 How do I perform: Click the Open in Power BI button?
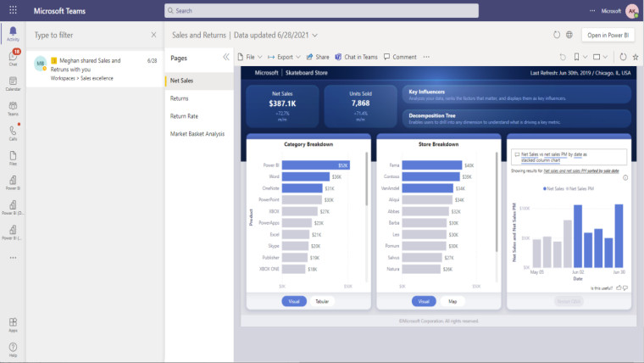(x=608, y=35)
